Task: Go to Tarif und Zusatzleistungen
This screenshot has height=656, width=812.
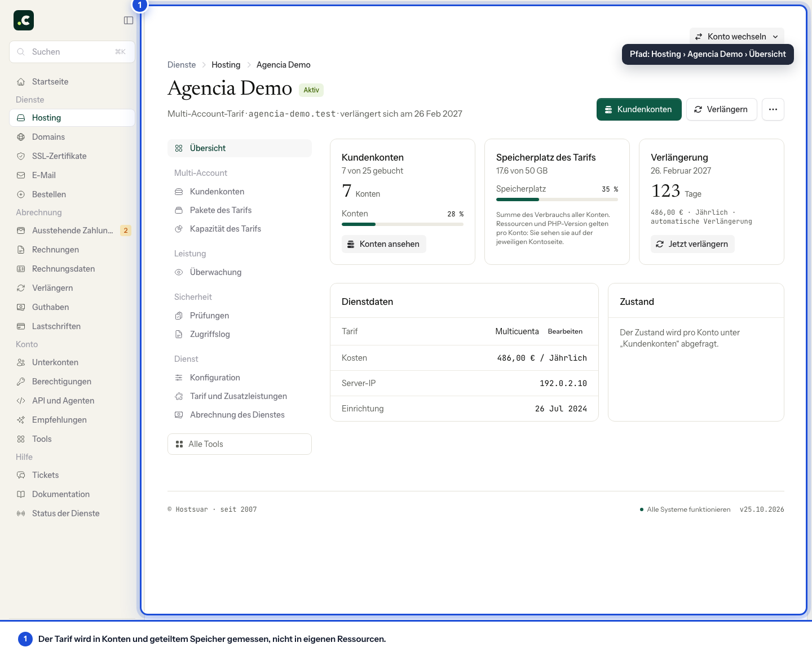Action: click(x=240, y=396)
